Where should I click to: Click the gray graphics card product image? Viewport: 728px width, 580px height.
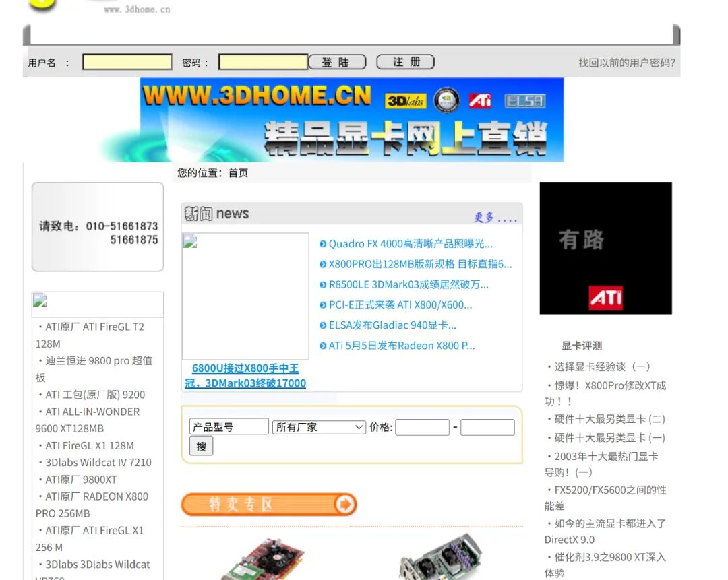tap(440, 557)
